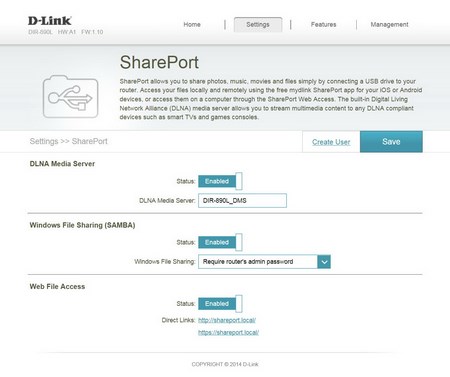Click the Save button
Image resolution: width=450 pixels, height=377 pixels.
pyautogui.click(x=391, y=142)
